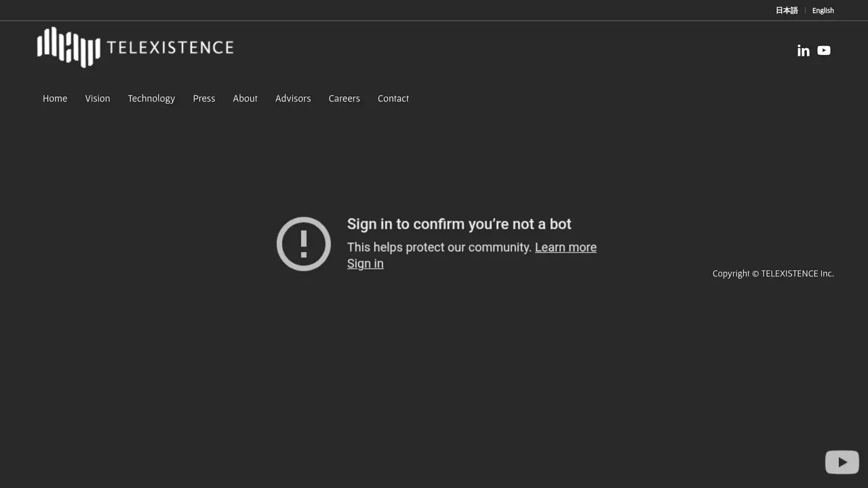The height and width of the screenshot is (488, 868).
Task: Open the LinkedIn icon link
Action: point(804,51)
